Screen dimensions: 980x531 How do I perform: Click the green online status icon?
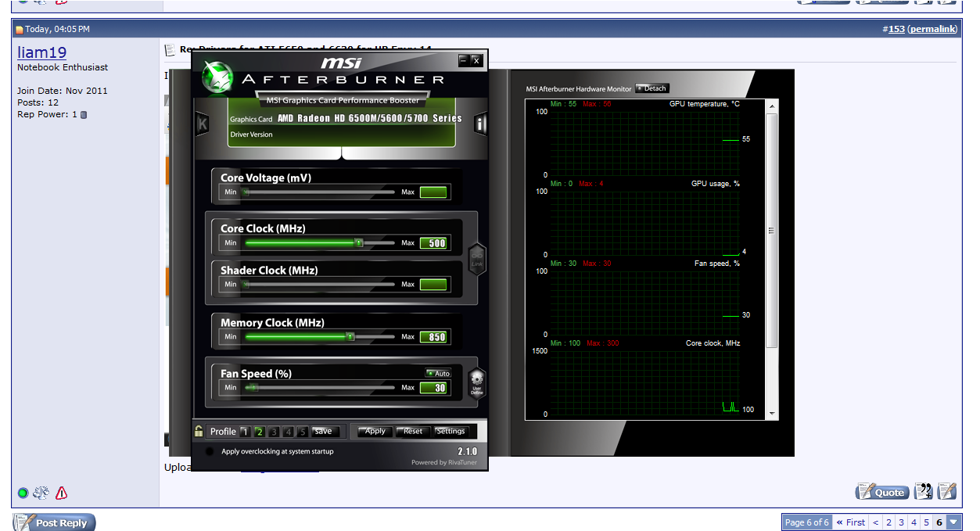tap(23, 493)
